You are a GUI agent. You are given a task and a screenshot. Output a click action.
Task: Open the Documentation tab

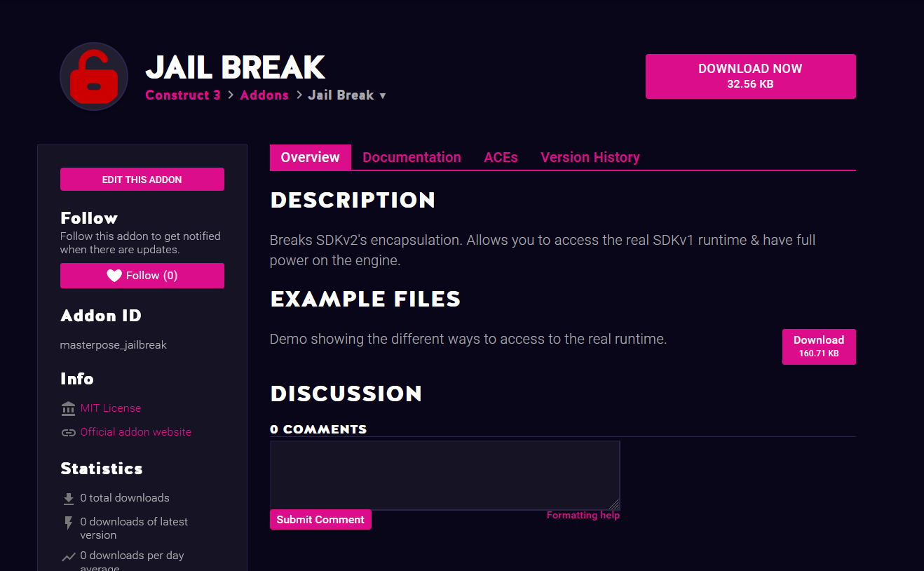[412, 157]
